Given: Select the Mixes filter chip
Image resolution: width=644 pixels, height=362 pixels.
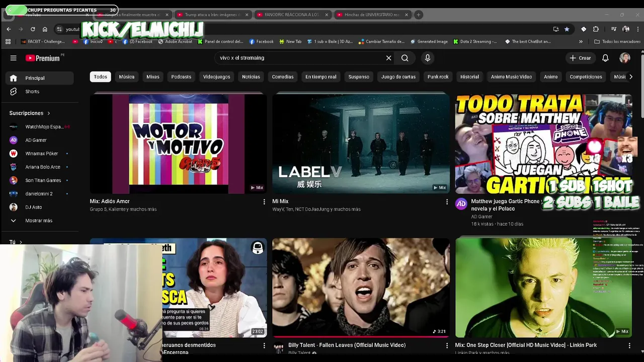Looking at the screenshot, I should click(x=153, y=77).
